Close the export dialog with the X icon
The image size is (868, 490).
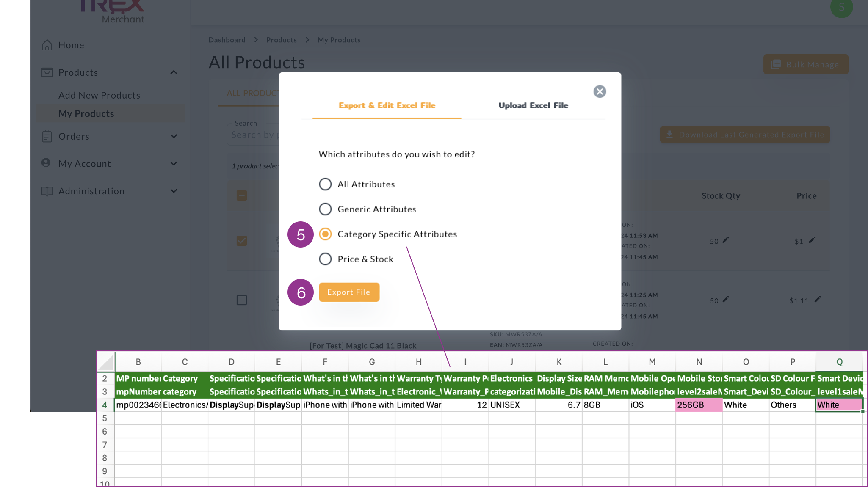(x=600, y=91)
